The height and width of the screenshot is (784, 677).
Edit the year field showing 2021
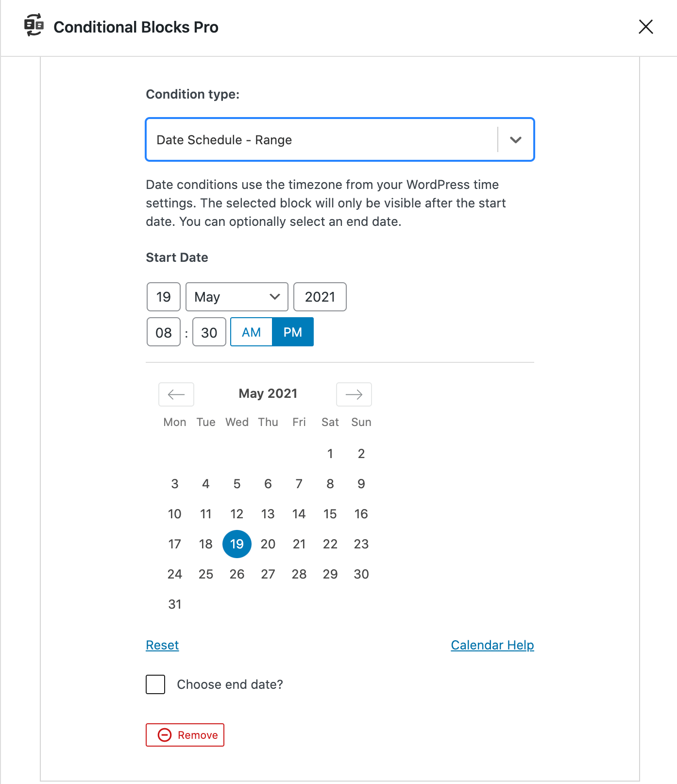click(320, 297)
